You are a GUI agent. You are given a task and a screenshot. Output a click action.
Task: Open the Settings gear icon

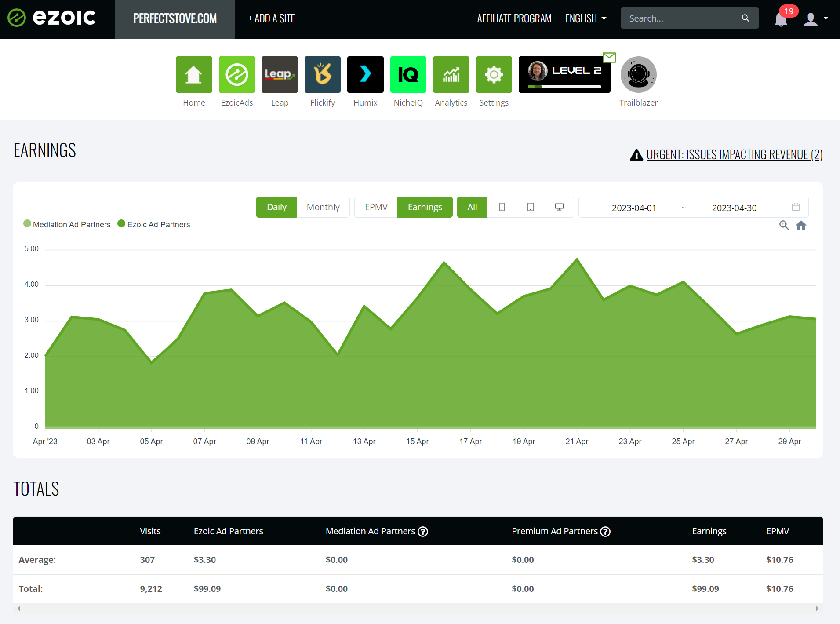point(494,74)
